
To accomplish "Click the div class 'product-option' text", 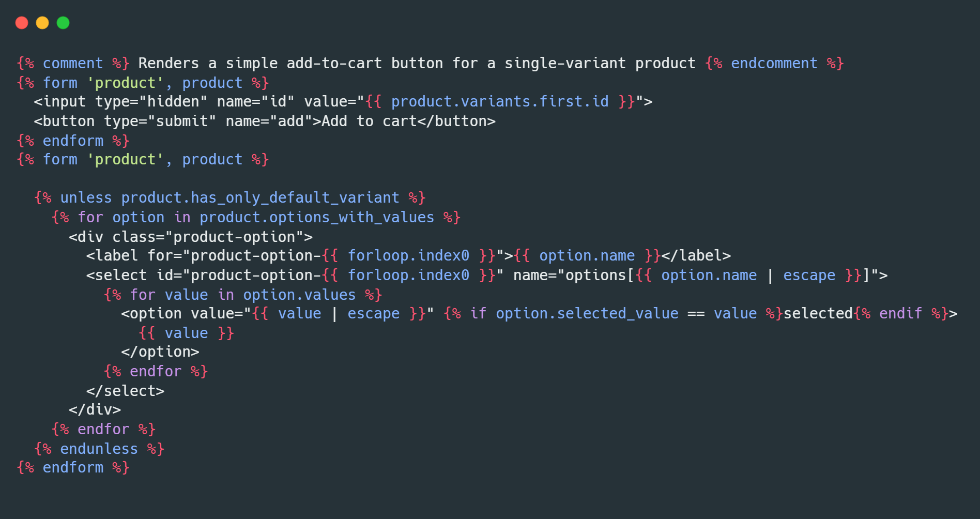I will coord(234,237).
